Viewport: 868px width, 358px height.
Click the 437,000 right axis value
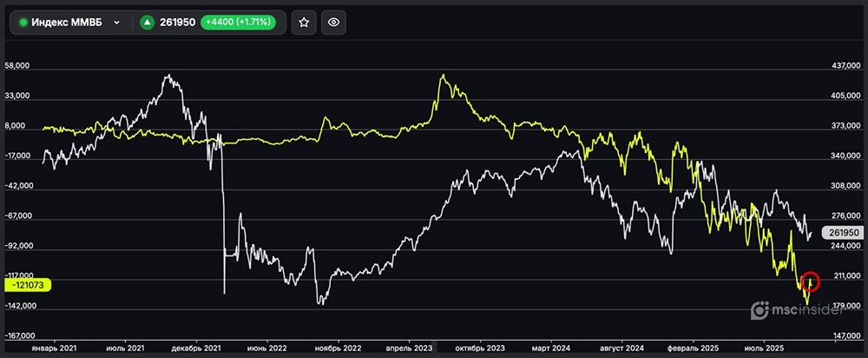click(x=847, y=66)
